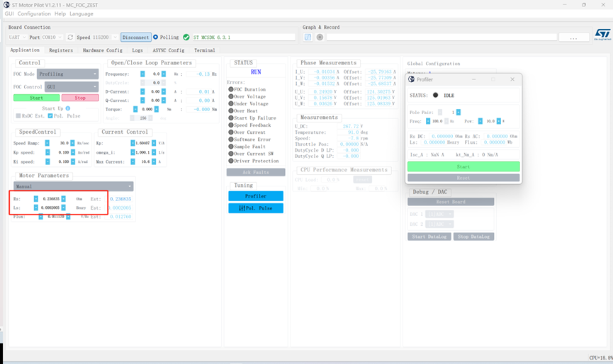Open the DAC 1 channel dropdown
The height and width of the screenshot is (364, 613).
[x=439, y=214]
